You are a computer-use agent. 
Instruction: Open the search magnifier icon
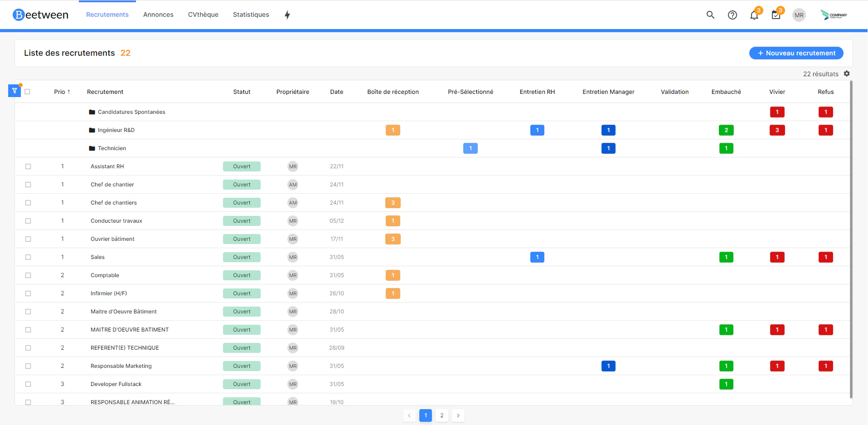(x=710, y=15)
